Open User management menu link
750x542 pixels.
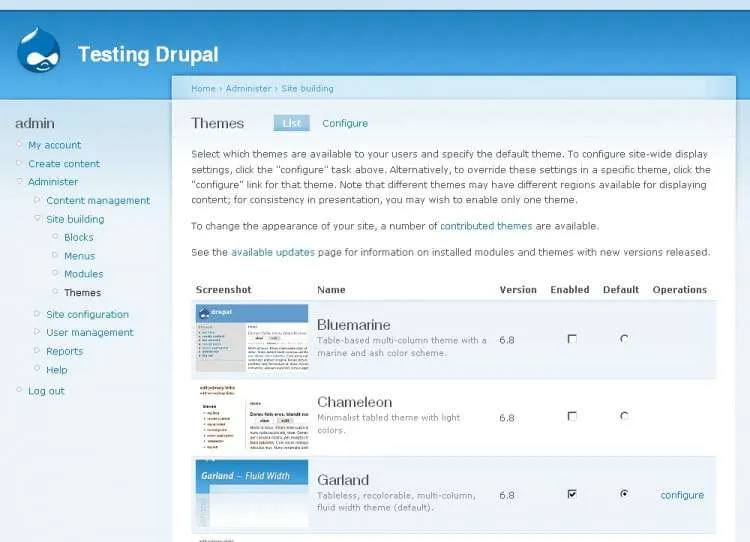90,332
